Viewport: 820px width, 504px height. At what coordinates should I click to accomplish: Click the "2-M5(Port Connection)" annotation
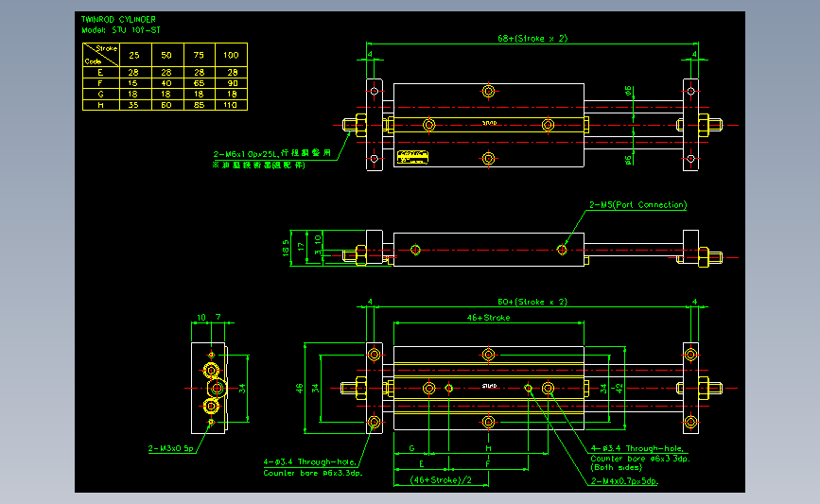coord(638,205)
